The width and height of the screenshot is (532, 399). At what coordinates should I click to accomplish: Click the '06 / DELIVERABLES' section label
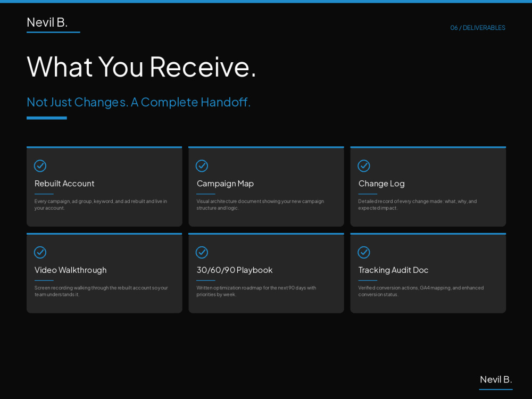click(478, 28)
